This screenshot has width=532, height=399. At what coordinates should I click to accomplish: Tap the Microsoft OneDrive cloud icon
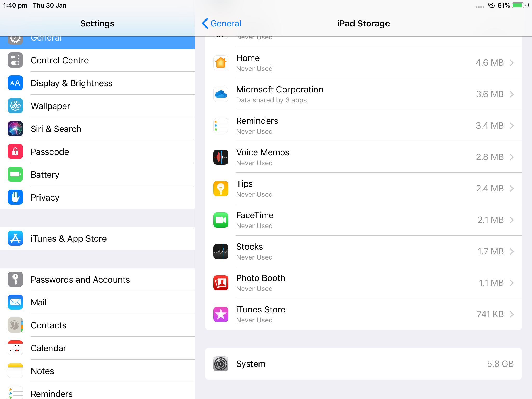221,94
